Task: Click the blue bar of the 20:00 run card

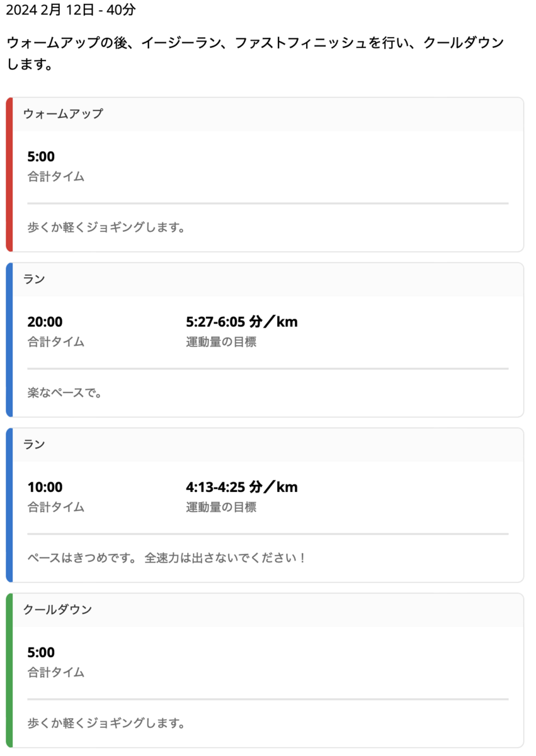Action: 9,340
